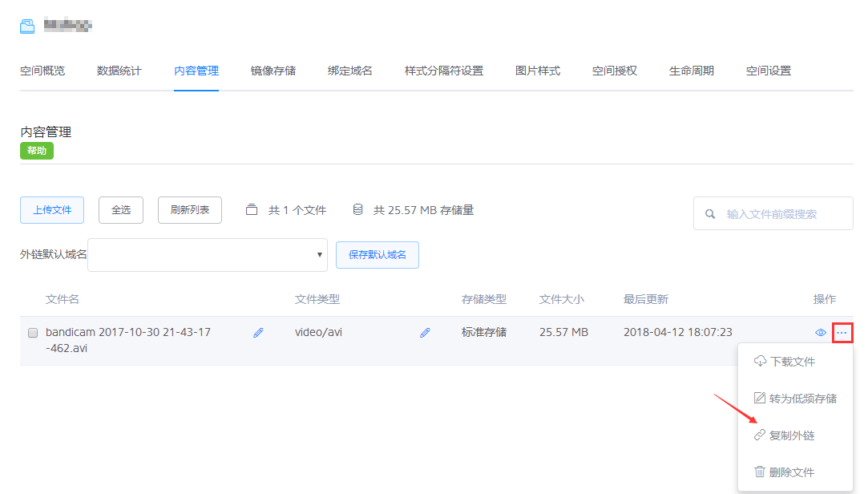Open the green 帮助 help badge
Image resolution: width=868 pixels, height=494 pixels.
click(37, 151)
